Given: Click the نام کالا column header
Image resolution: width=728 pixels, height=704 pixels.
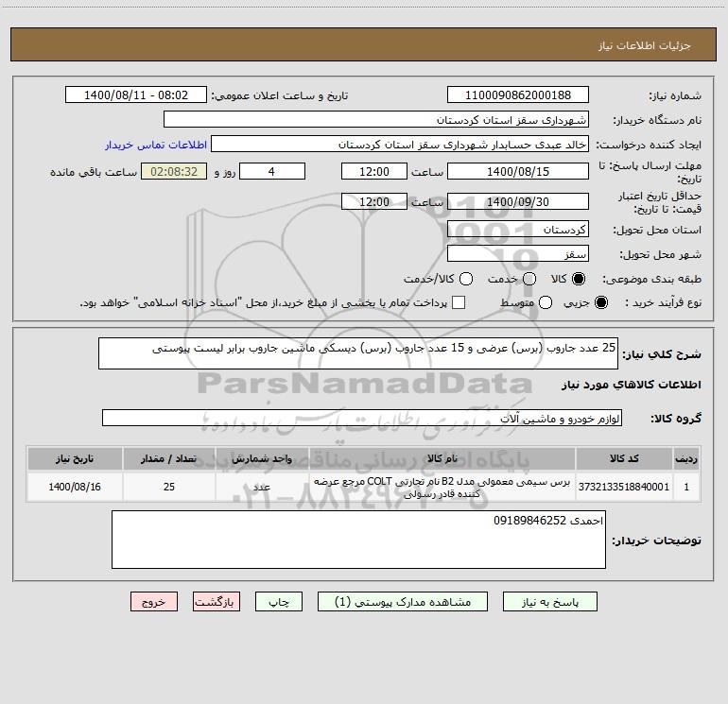Looking at the screenshot, I should 442,458.
